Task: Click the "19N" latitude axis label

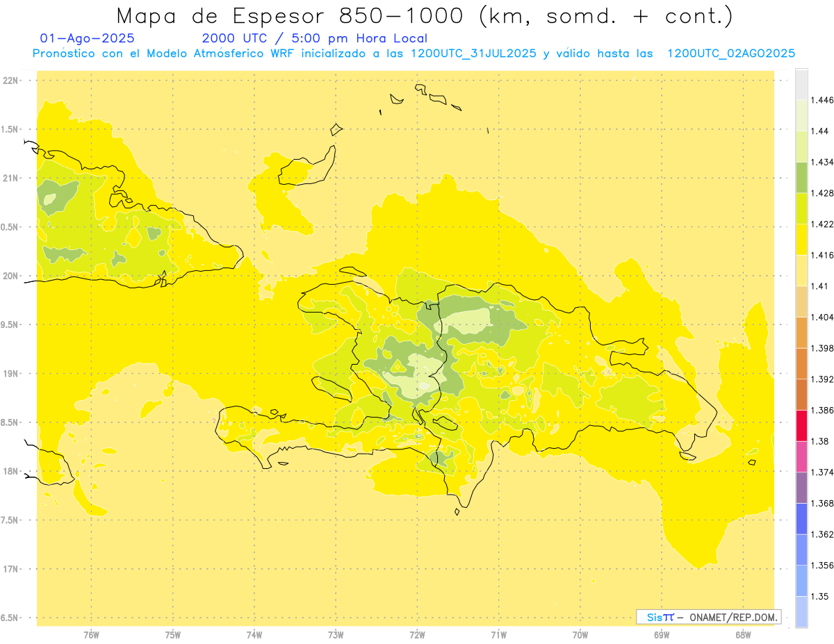Action: click(x=10, y=374)
